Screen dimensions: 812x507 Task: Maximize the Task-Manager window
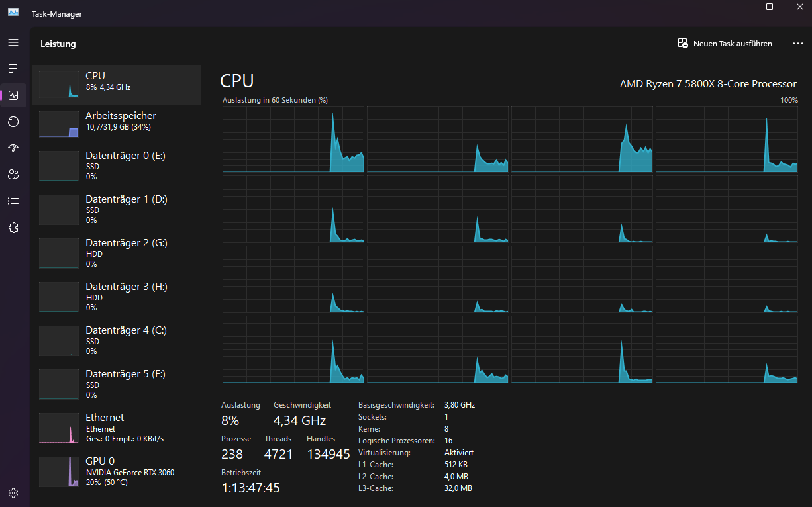click(x=770, y=7)
